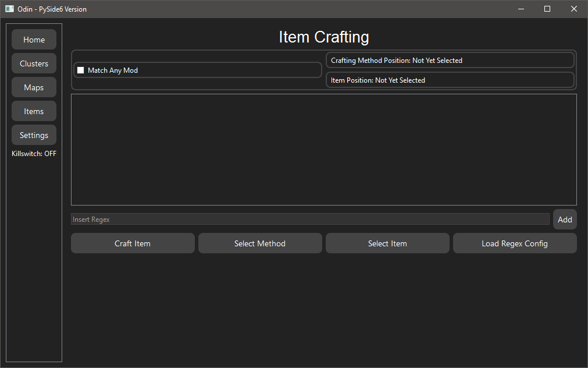Click the Item Crafting page title
The width and height of the screenshot is (588, 368).
pyautogui.click(x=323, y=37)
